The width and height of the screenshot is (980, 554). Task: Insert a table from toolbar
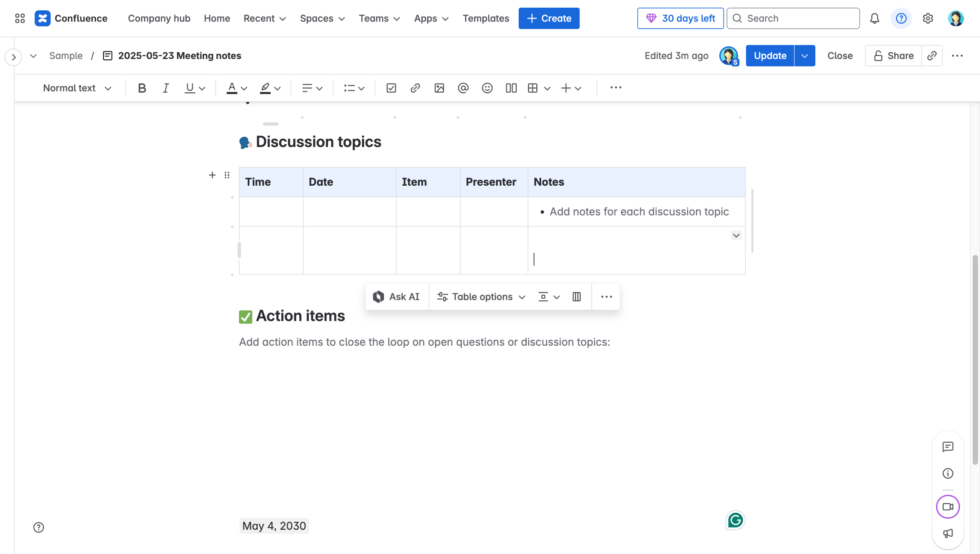point(532,88)
